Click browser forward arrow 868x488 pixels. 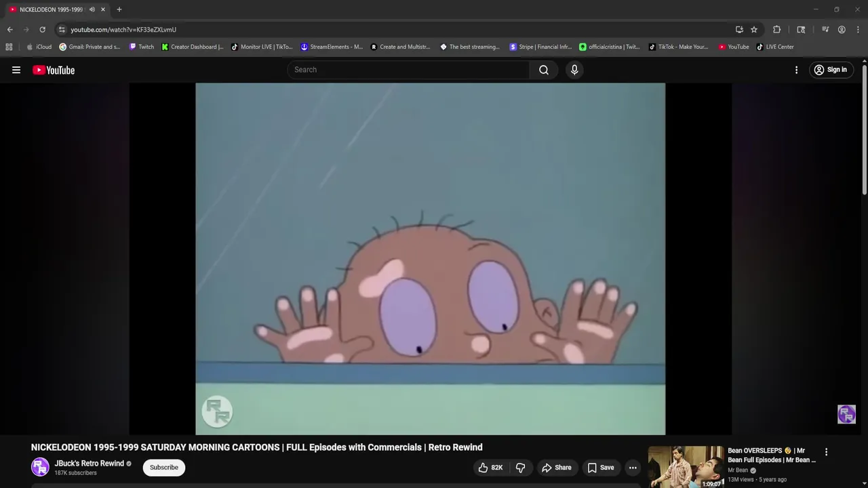click(x=26, y=30)
